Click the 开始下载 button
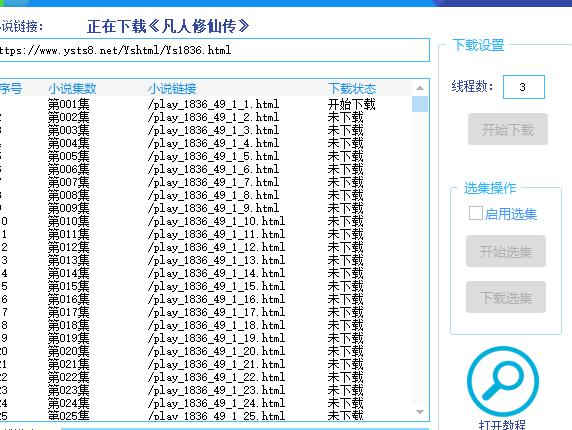 (508, 129)
